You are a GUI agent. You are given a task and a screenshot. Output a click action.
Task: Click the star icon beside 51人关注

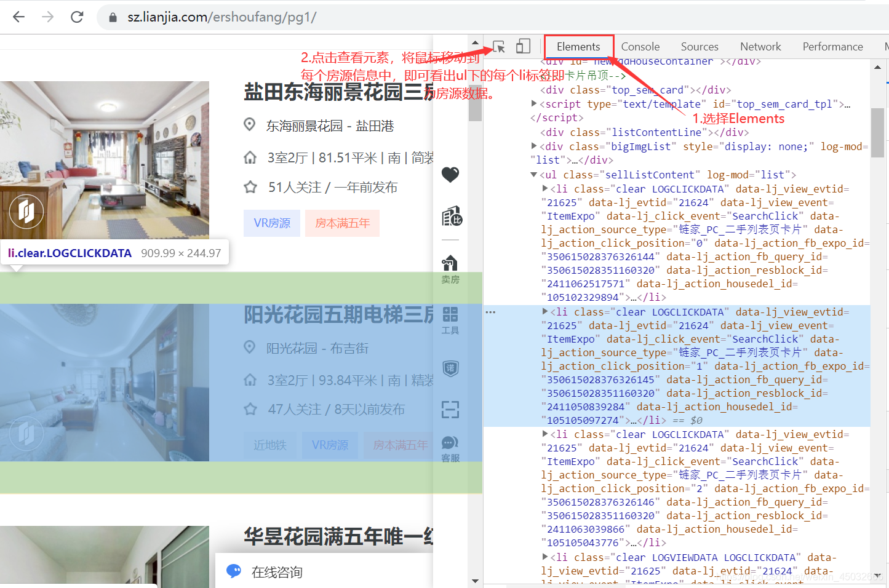tap(250, 187)
